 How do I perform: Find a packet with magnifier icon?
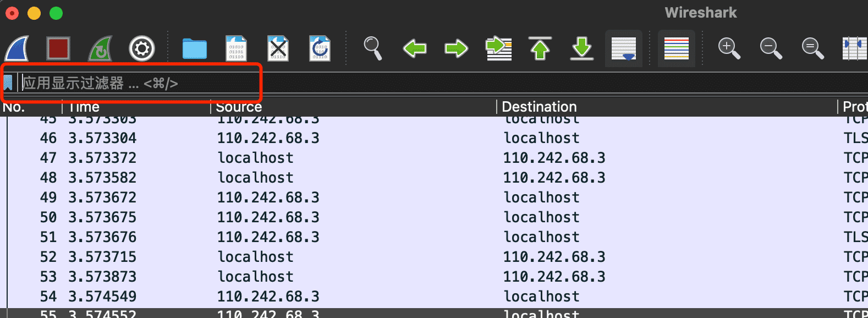[373, 48]
